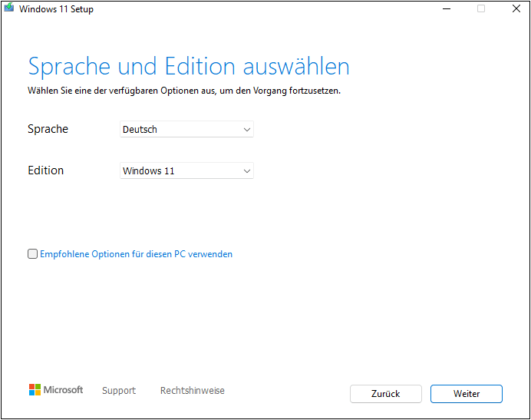531x420 pixels.
Task: Click the Sprache field label
Action: (48, 129)
